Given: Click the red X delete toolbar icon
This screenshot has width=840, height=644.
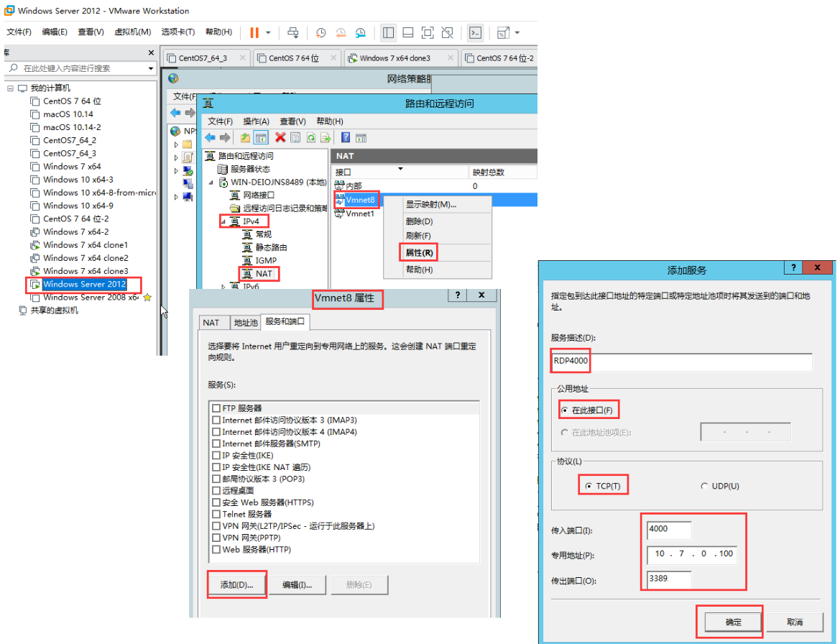Looking at the screenshot, I should tap(280, 138).
